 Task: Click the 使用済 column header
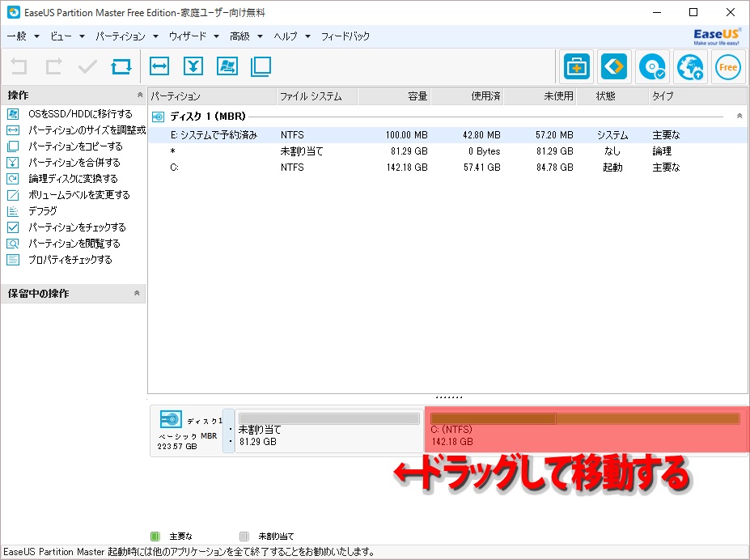[x=468, y=96]
